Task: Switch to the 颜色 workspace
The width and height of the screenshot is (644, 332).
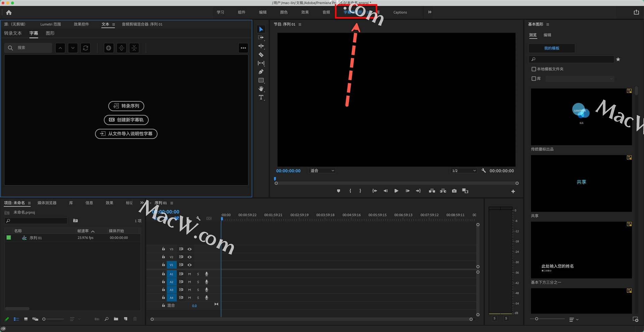Action: [284, 12]
